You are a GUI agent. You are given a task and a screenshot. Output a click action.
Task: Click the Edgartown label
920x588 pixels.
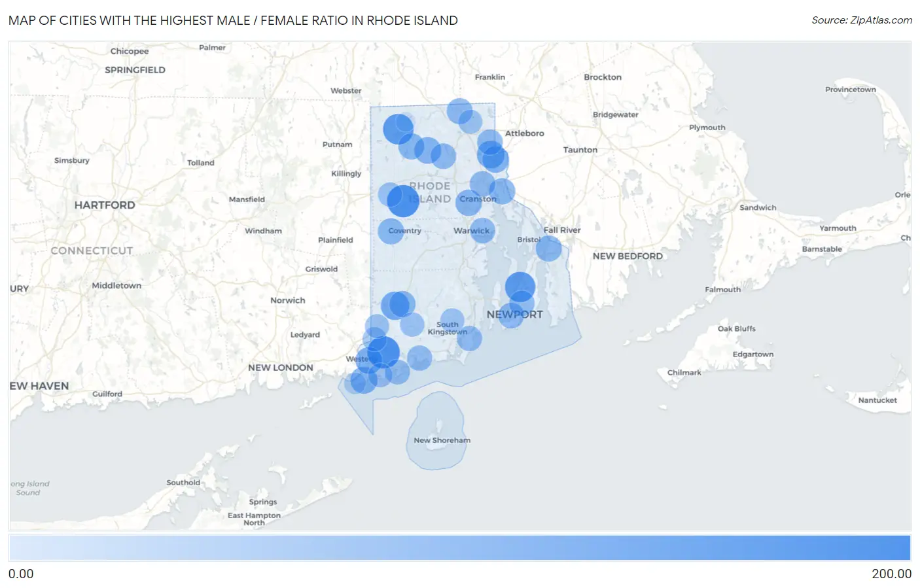point(753,355)
